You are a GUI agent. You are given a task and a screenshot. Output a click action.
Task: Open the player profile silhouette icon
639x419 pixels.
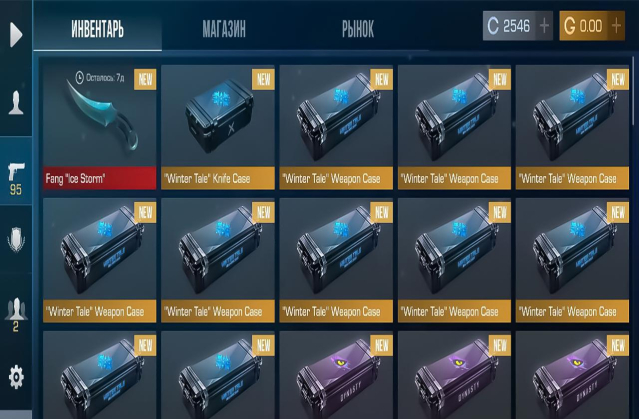[x=16, y=103]
